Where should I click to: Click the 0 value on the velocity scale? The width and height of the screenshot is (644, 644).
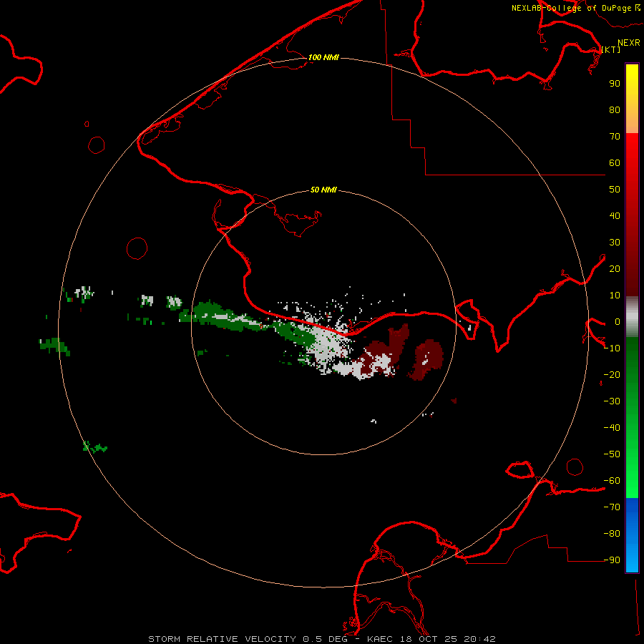618,321
